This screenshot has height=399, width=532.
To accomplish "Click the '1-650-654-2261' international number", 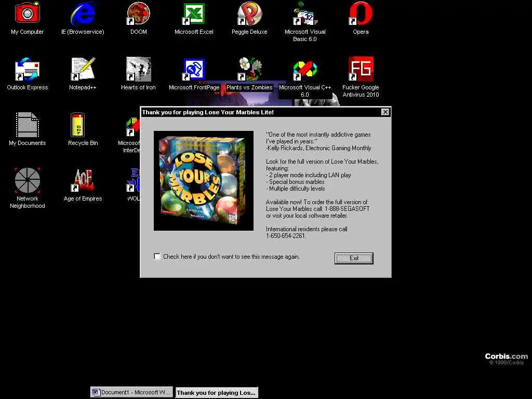I will point(286,236).
